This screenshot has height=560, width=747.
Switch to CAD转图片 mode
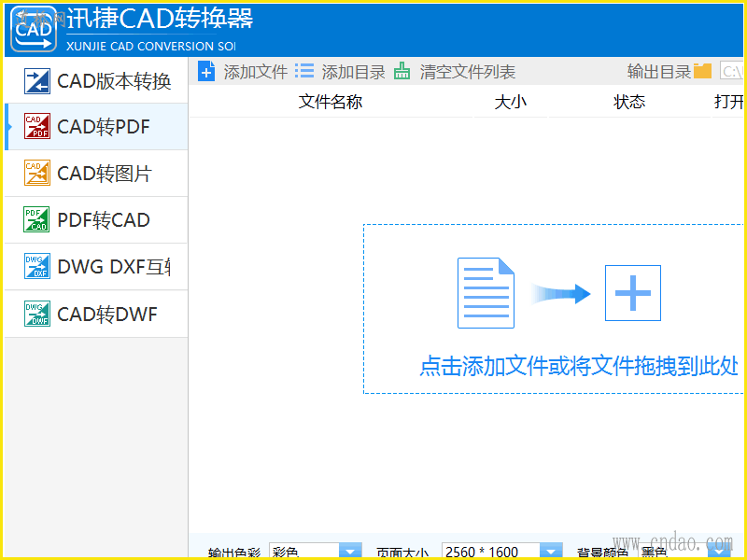(x=96, y=174)
